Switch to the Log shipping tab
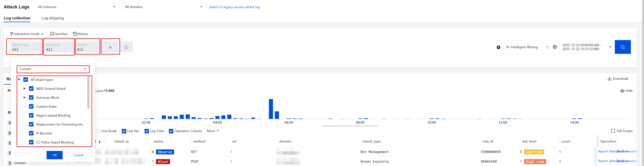644x166 pixels. click(x=53, y=18)
